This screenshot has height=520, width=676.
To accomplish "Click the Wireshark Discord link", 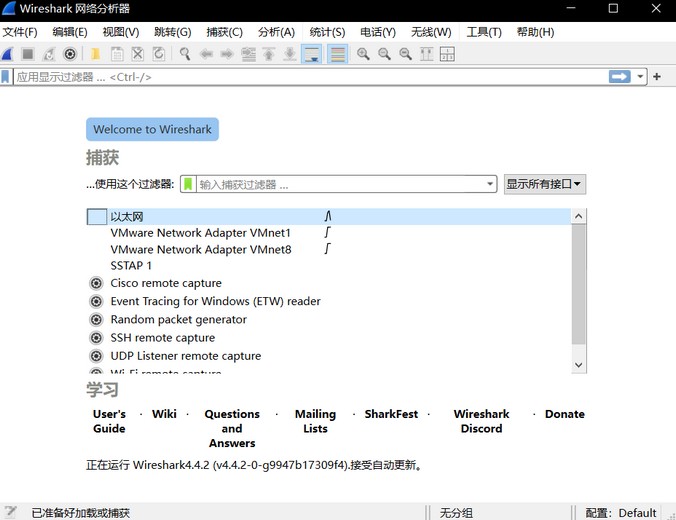I will pos(481,421).
